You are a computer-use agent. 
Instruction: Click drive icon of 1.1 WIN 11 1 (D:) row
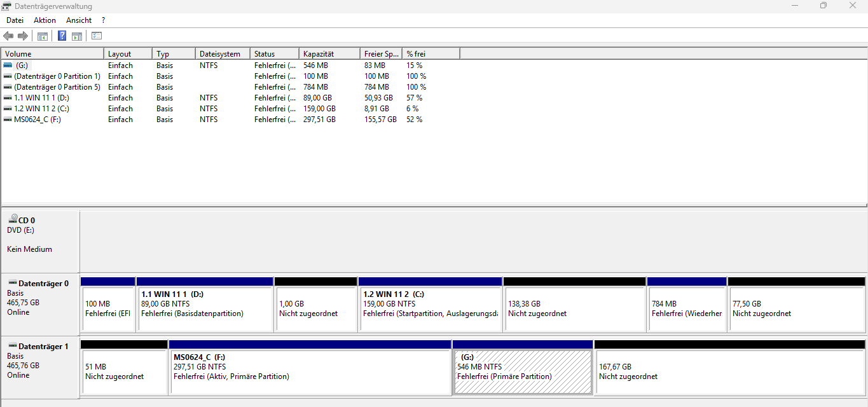[x=8, y=97]
